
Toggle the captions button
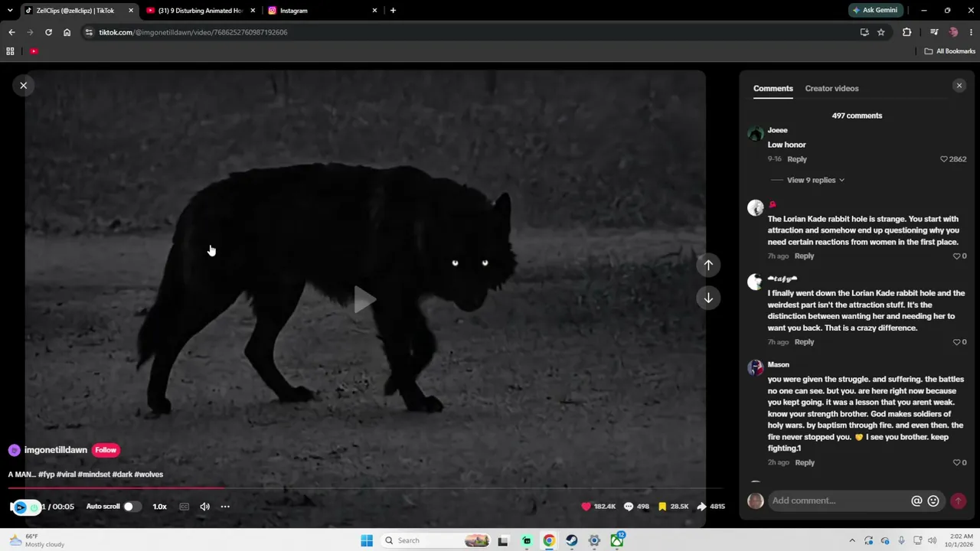[x=184, y=507]
